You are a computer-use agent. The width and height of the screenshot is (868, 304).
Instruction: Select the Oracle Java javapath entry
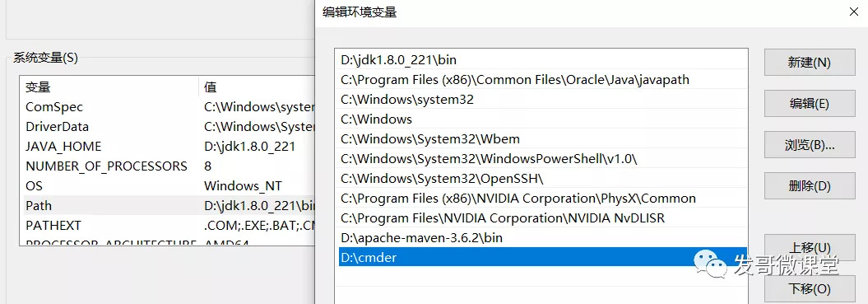click(542, 79)
